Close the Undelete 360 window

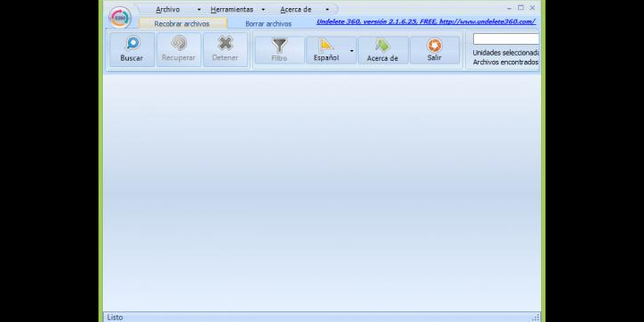[532, 7]
